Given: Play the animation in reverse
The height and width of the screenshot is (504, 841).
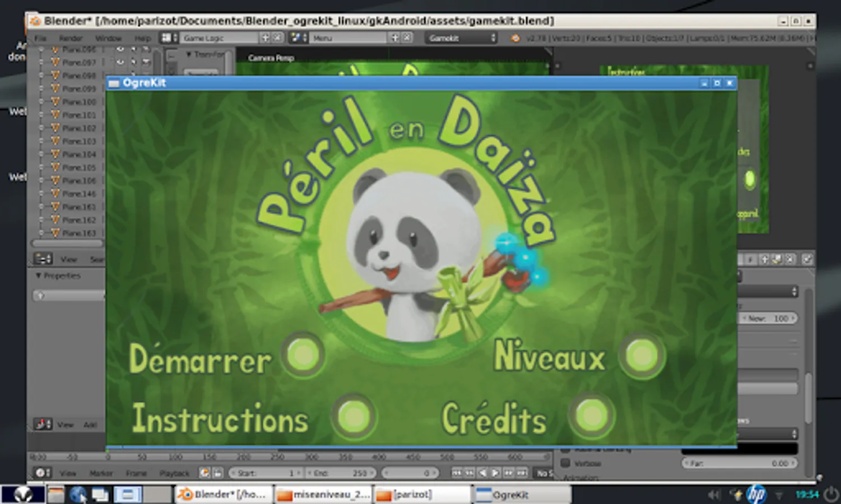Looking at the screenshot, I should (x=482, y=473).
